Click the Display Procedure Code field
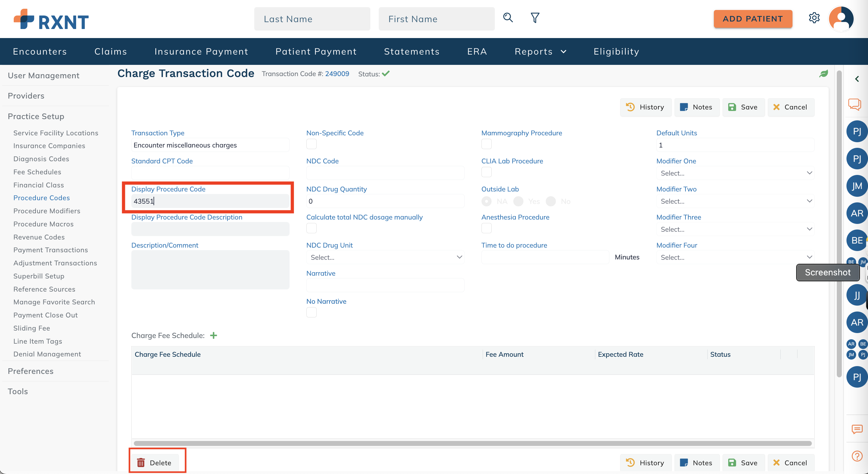The image size is (868, 474). 210,201
